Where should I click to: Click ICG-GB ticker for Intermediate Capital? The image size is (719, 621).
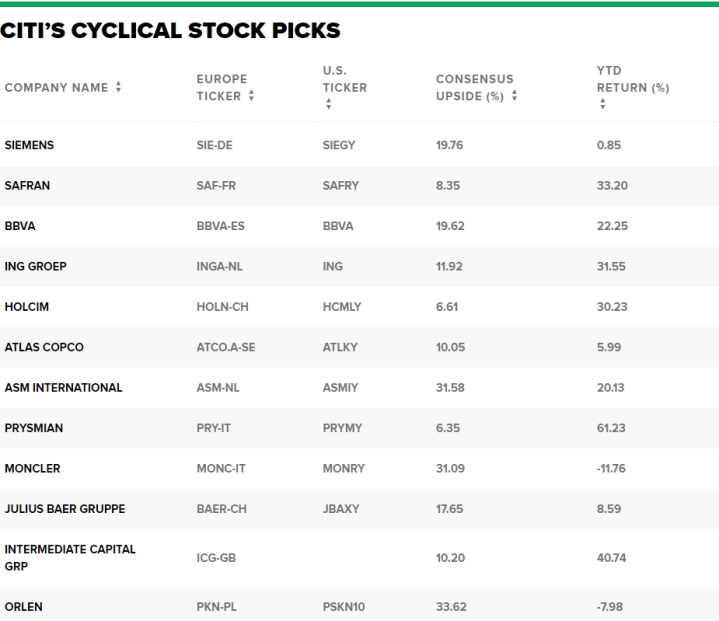[216, 558]
